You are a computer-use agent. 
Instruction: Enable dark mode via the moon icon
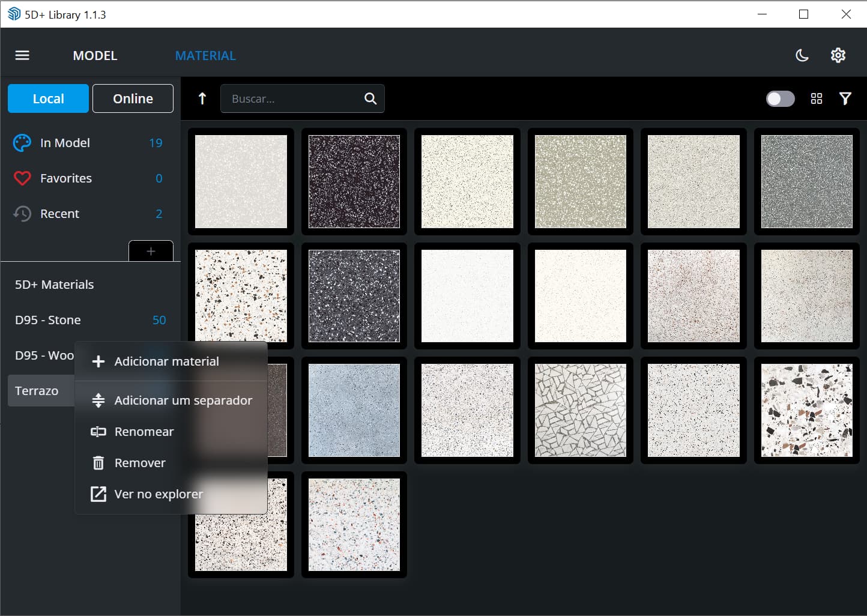802,55
